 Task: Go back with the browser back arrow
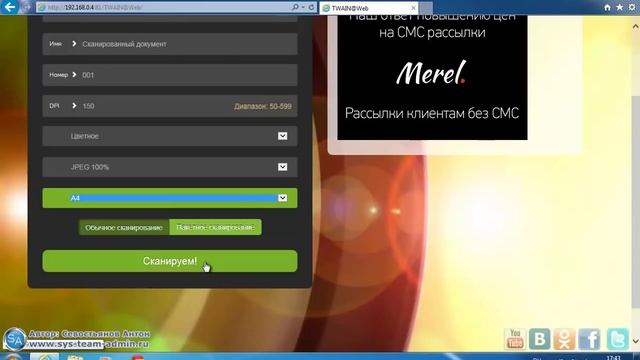(x=9, y=7)
